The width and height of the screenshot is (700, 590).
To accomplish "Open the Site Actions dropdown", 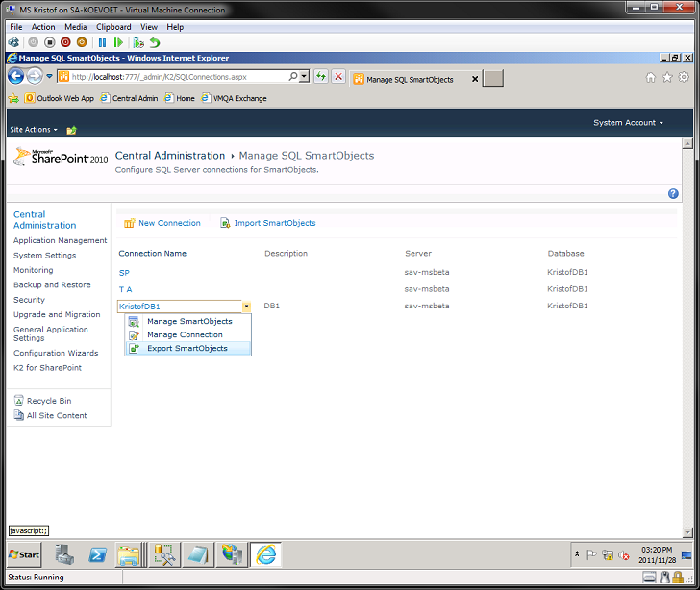I will coord(34,130).
